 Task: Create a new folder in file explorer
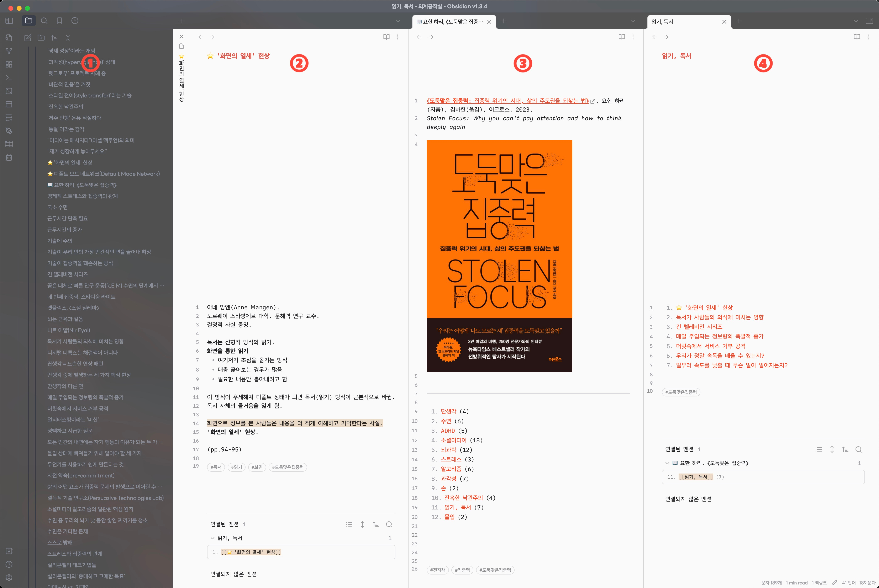41,38
